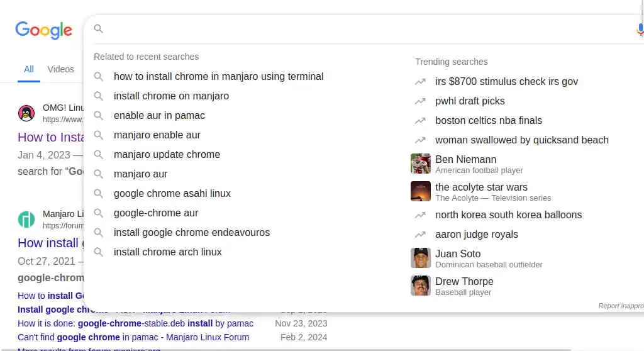
Task: Click the microphone voice search icon
Action: (640, 30)
